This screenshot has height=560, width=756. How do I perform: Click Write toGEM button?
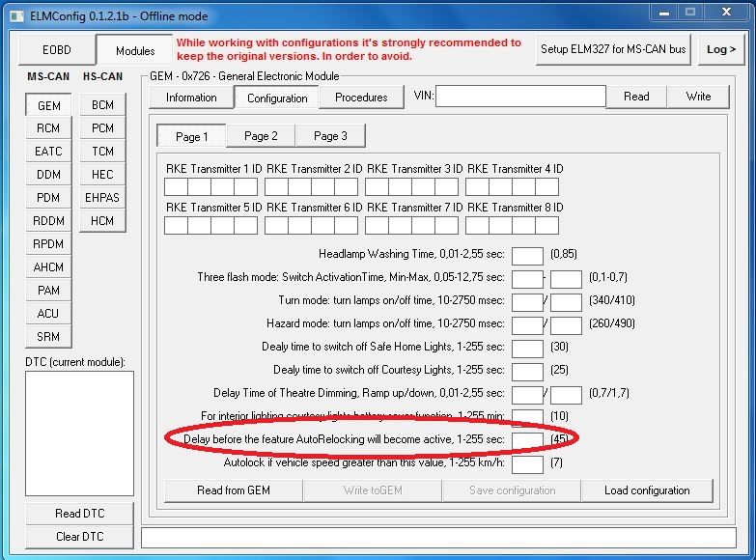pyautogui.click(x=373, y=490)
